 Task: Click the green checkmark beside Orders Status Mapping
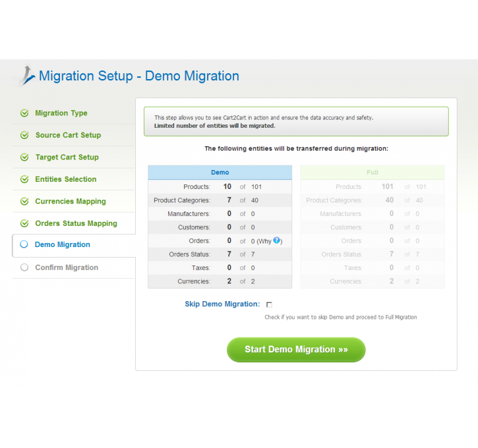pos(24,223)
